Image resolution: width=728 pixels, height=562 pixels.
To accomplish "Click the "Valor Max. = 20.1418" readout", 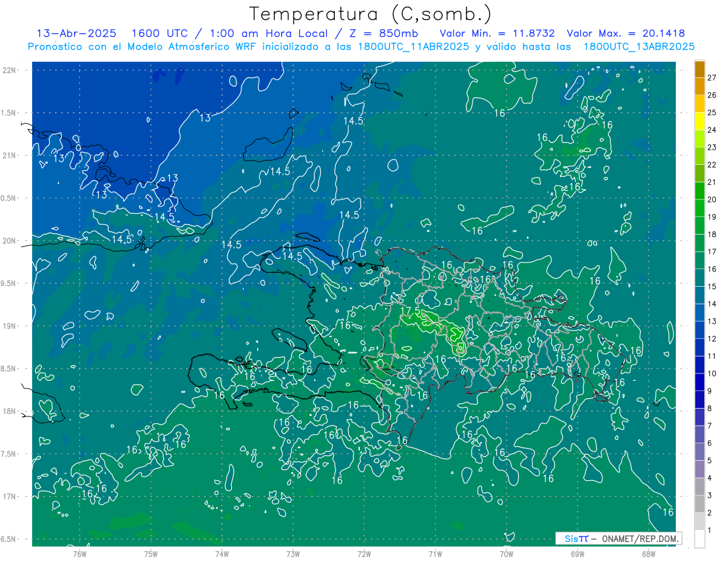I will pyautogui.click(x=625, y=33).
